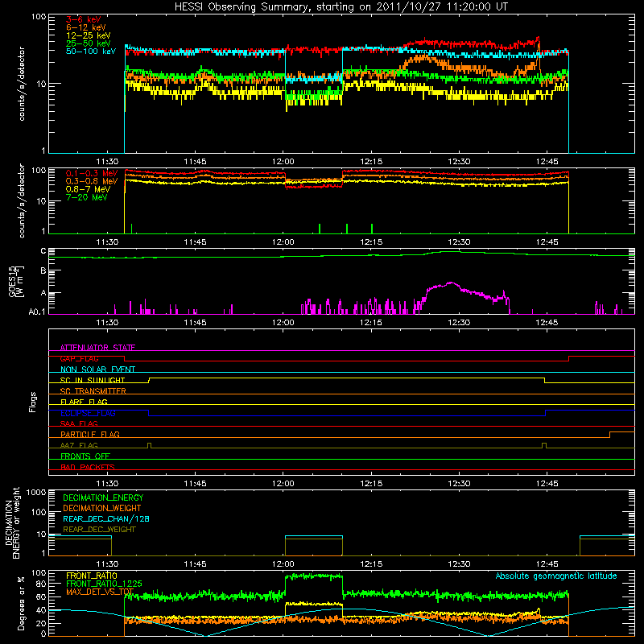
Task: Click the PARTICLE_FLAG label
Action: (x=90, y=434)
